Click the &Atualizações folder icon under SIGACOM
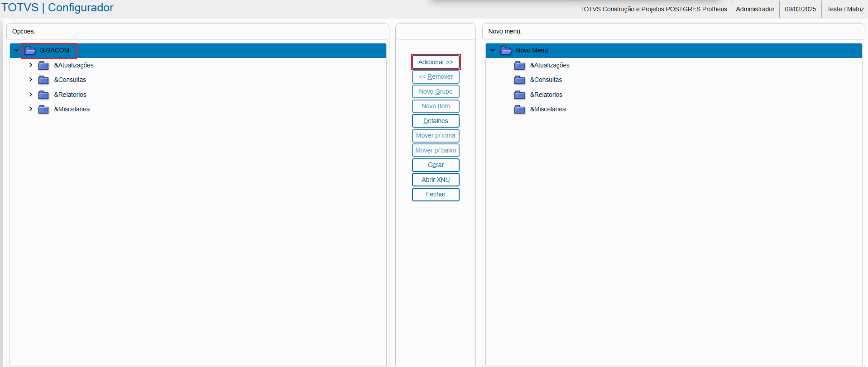Screen dimensions: 868x367 click(x=43, y=65)
